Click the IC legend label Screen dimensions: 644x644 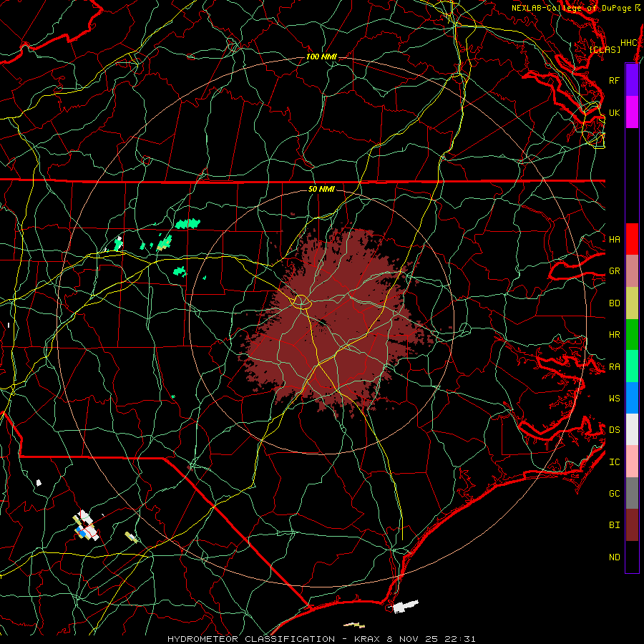(x=614, y=462)
